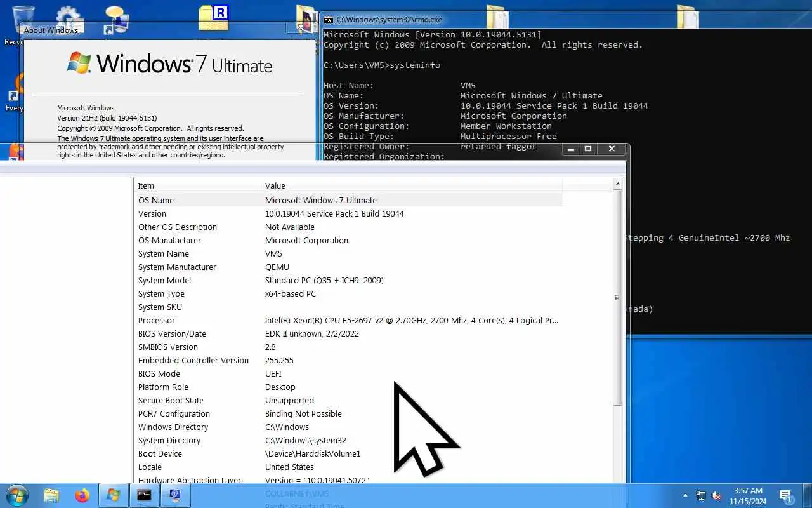This screenshot has width=812, height=508.
Task: Select the desktop folder at far right
Action: 688,18
